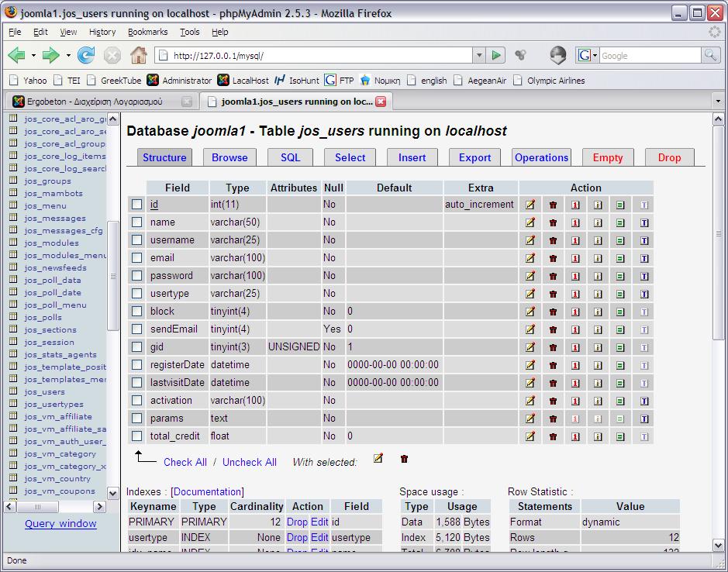Image resolution: width=728 pixels, height=572 pixels.
Task: Open the list all tabs dropdown
Action: click(x=718, y=102)
